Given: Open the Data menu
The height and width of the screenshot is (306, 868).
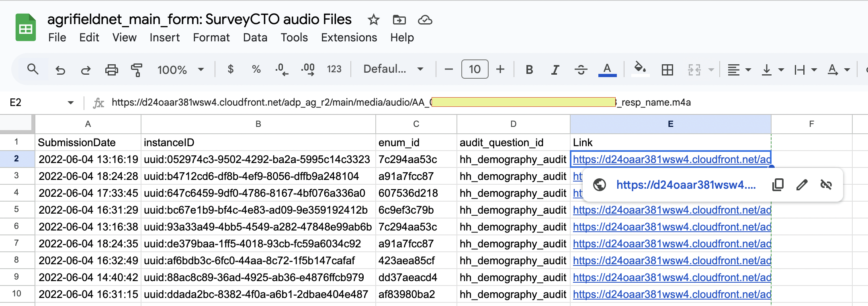Looking at the screenshot, I should (x=255, y=37).
